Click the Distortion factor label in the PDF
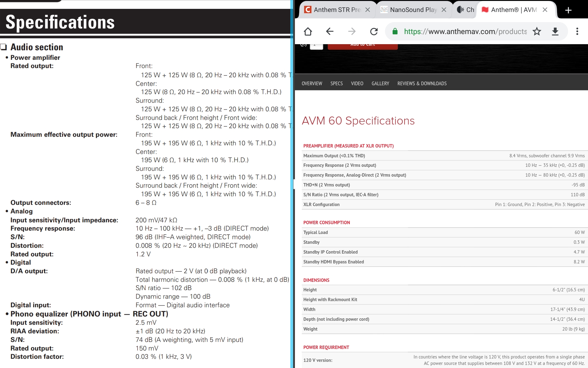Viewport: 588px width, 368px height. (x=37, y=357)
